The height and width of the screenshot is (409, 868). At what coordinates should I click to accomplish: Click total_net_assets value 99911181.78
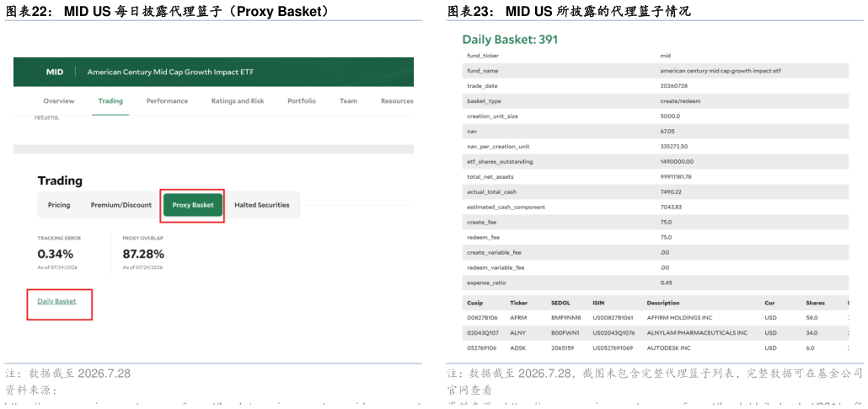(676, 176)
